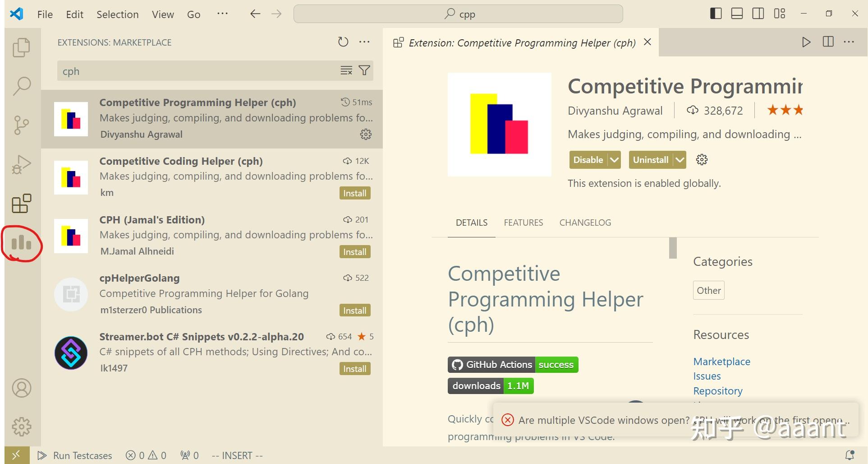Open the filter extensions icon
Image resolution: width=868 pixels, height=464 pixels.
click(x=364, y=70)
